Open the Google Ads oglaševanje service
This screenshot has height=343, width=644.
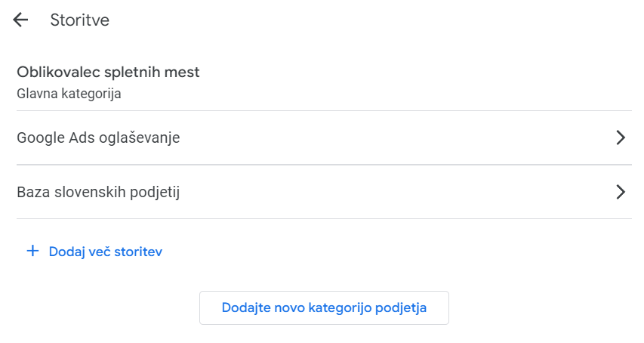[98, 138]
